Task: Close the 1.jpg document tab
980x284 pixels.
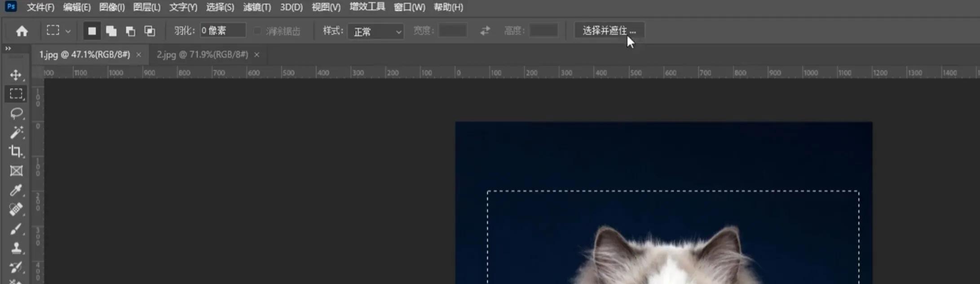Action: point(139,55)
